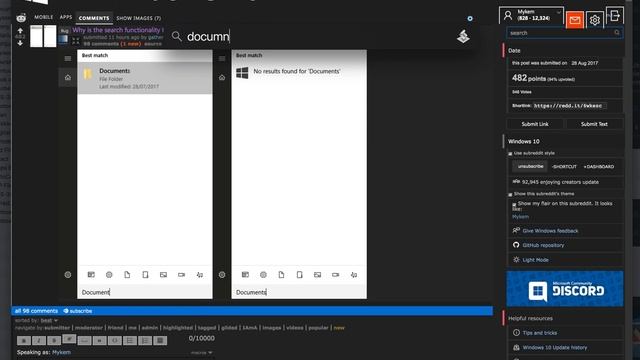Switch to Light Mode link
The height and width of the screenshot is (360, 640).
536,260
